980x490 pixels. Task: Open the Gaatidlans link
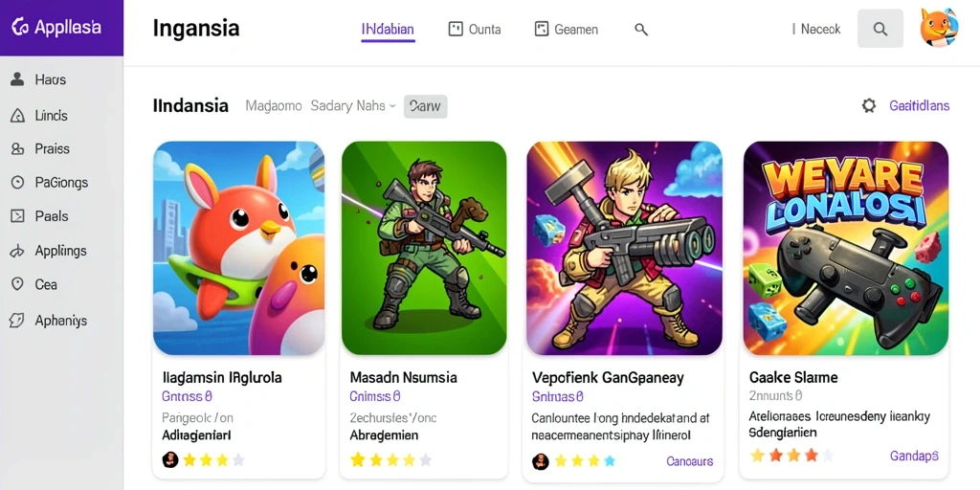(x=920, y=105)
